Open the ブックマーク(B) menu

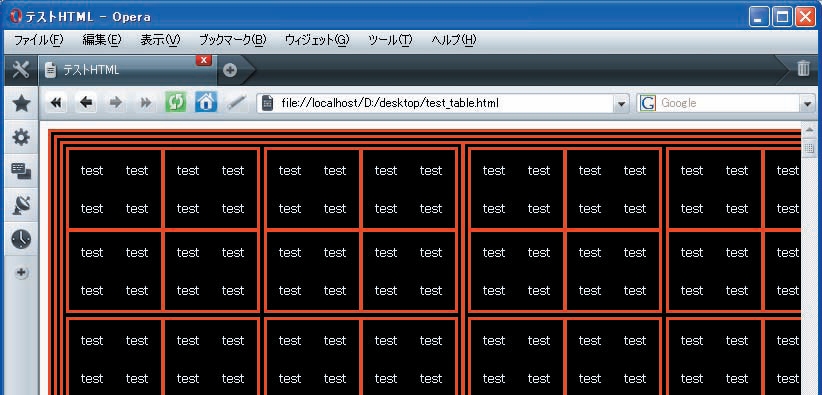(233, 40)
